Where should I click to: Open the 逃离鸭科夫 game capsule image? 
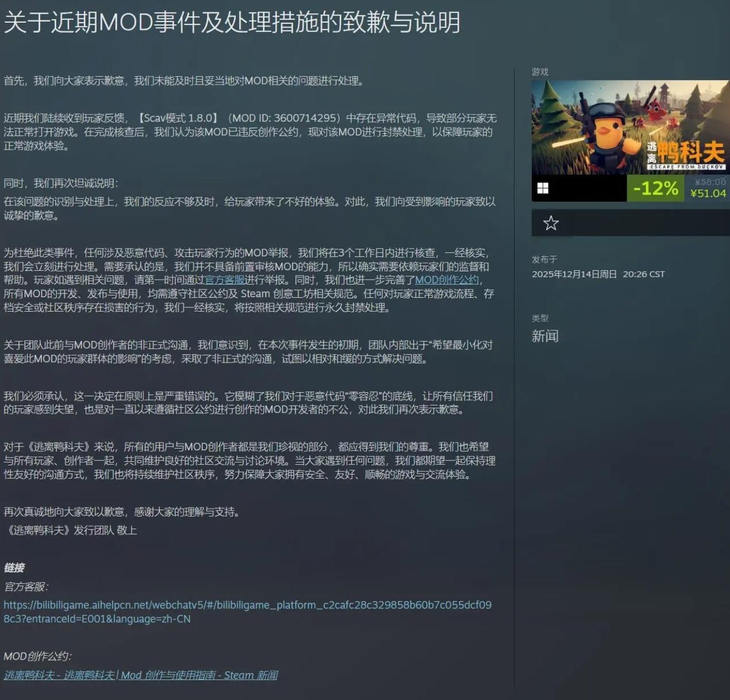[x=631, y=128]
